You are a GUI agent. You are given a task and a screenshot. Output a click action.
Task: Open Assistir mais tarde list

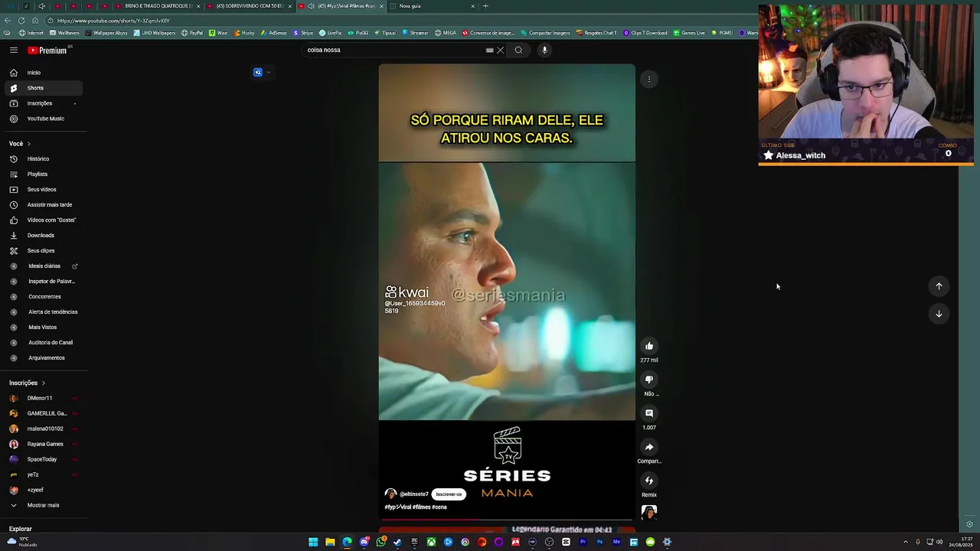point(44,205)
